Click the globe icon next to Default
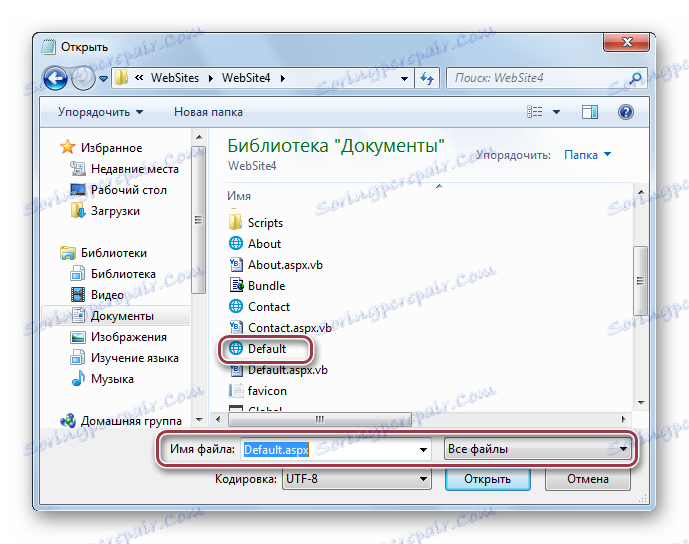Viewport: 689px width, 544px height. tap(236, 348)
